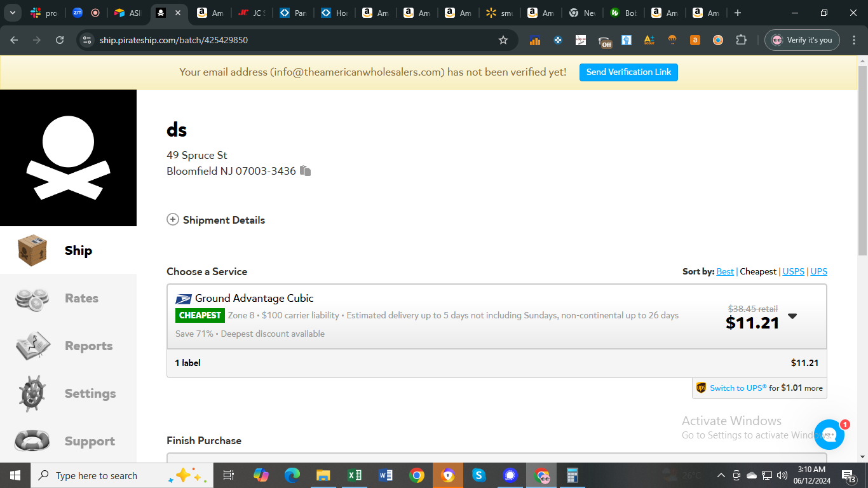Copy the Bloomfield NJ address to clipboard
The width and height of the screenshot is (868, 488).
coord(306,171)
